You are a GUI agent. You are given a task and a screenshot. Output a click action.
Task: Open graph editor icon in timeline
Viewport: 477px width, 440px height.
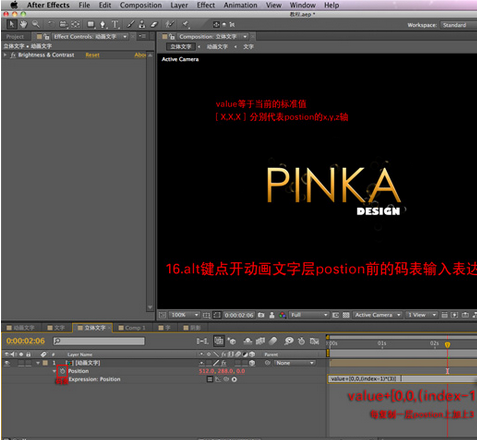(x=314, y=341)
